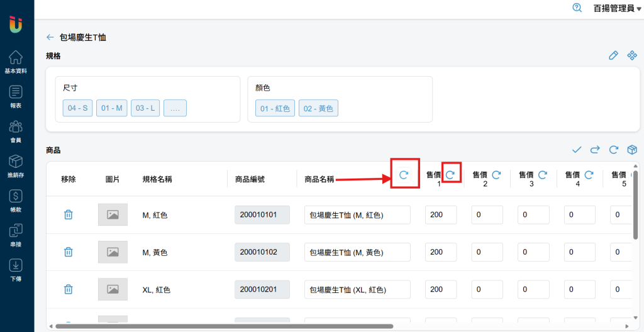Expand more sizes with the .... chip

click(175, 108)
